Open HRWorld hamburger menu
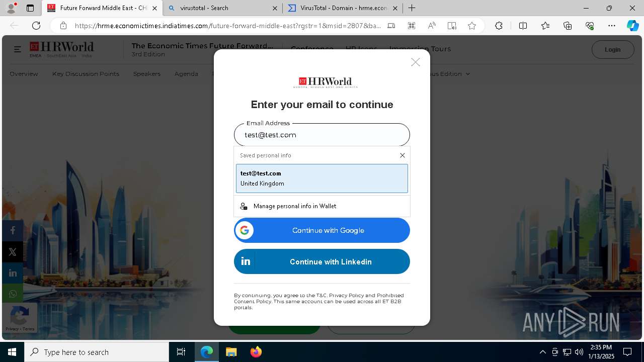The width and height of the screenshot is (644, 362). point(17,49)
